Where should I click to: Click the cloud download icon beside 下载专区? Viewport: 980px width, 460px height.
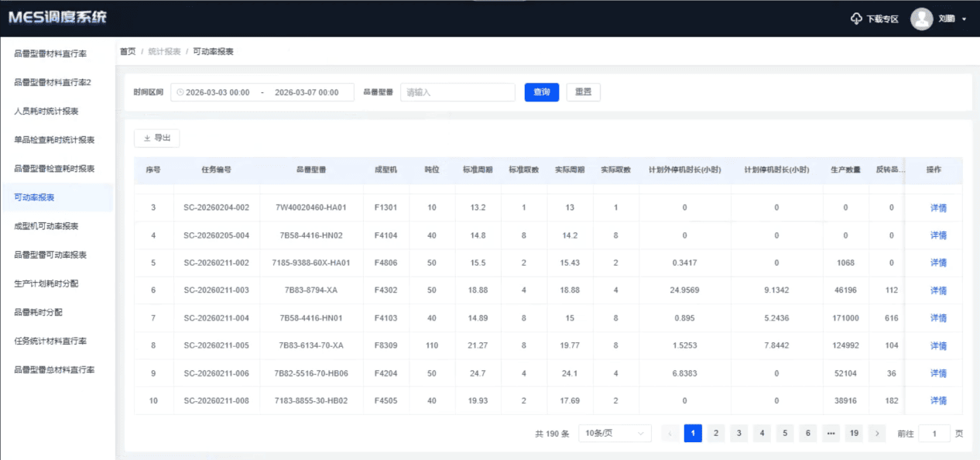pos(854,19)
